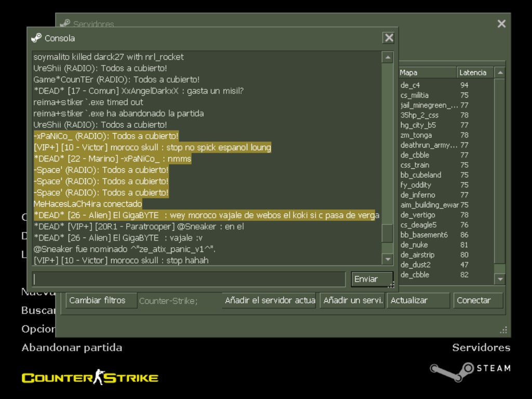Focus the console command input field
Screen dimensions: 532x399
point(189,279)
